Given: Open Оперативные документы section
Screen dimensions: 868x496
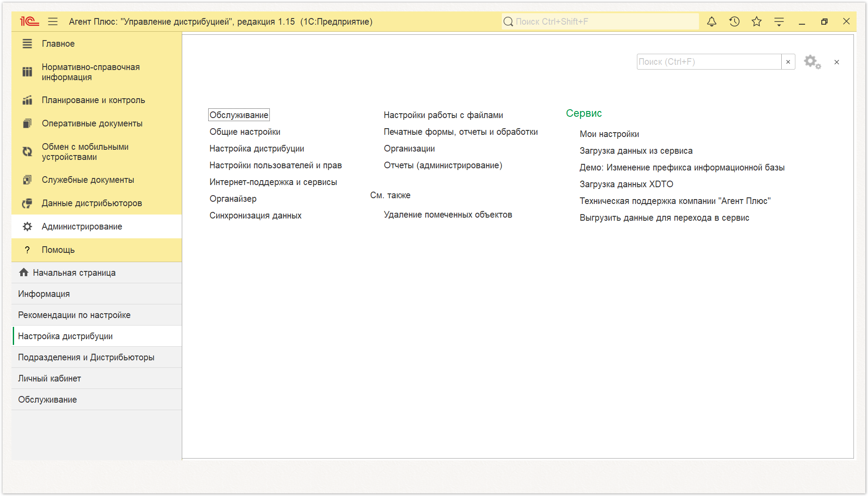Looking at the screenshot, I should pos(97,123).
